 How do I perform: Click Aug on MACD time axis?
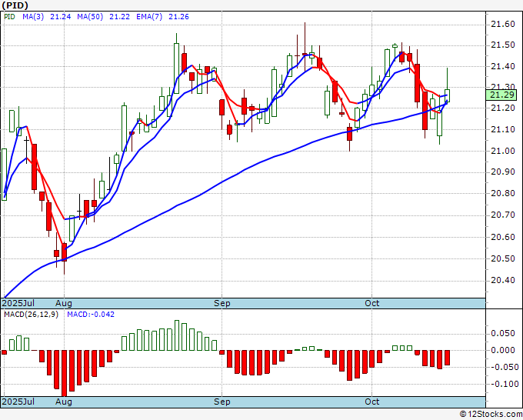[64, 402]
